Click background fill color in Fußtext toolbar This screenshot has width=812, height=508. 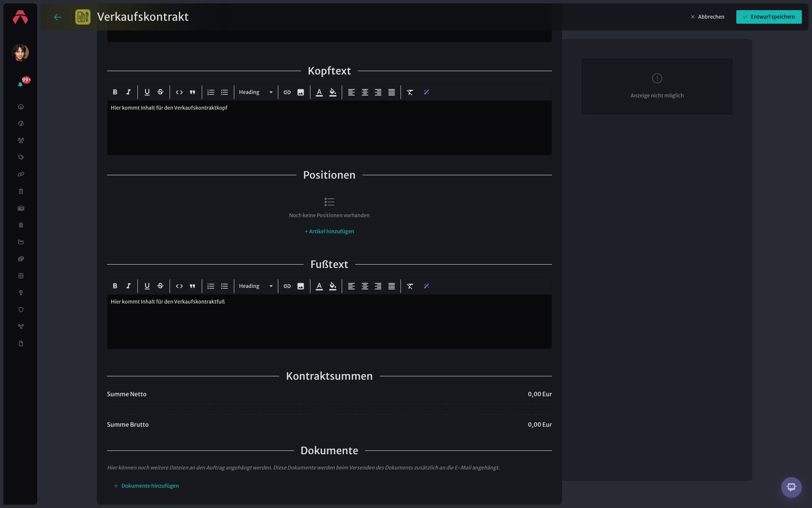(x=333, y=286)
